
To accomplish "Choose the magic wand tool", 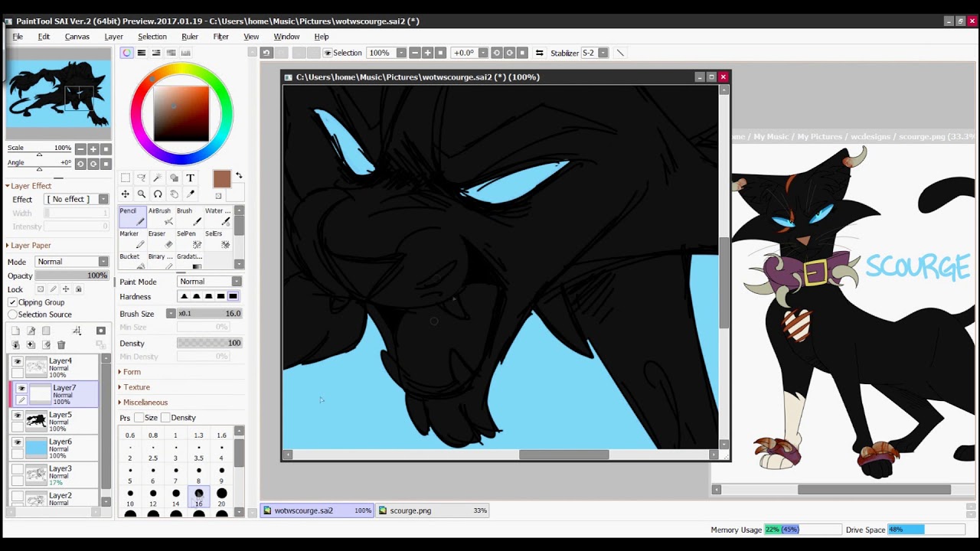I will tap(158, 178).
